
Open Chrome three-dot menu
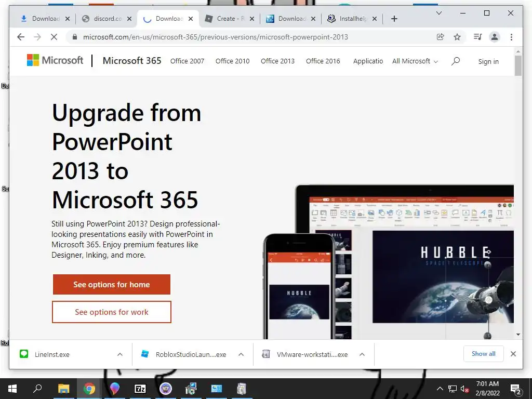coord(511,37)
